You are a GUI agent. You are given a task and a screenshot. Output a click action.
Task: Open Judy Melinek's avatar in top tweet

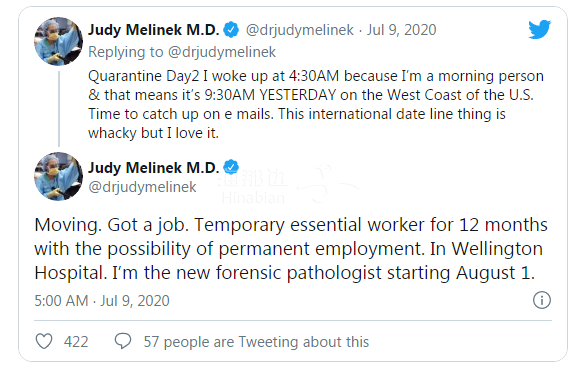[59, 41]
